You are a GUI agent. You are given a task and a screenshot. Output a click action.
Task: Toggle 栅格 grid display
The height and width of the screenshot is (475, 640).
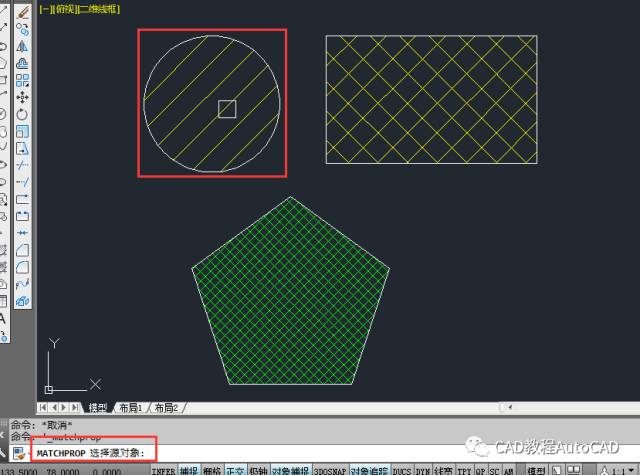click(212, 471)
